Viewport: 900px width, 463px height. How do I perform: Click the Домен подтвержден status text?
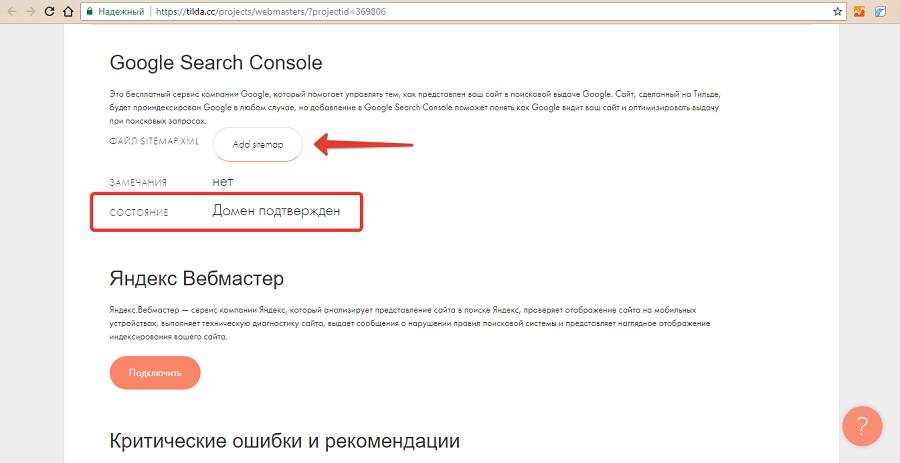pyautogui.click(x=276, y=211)
